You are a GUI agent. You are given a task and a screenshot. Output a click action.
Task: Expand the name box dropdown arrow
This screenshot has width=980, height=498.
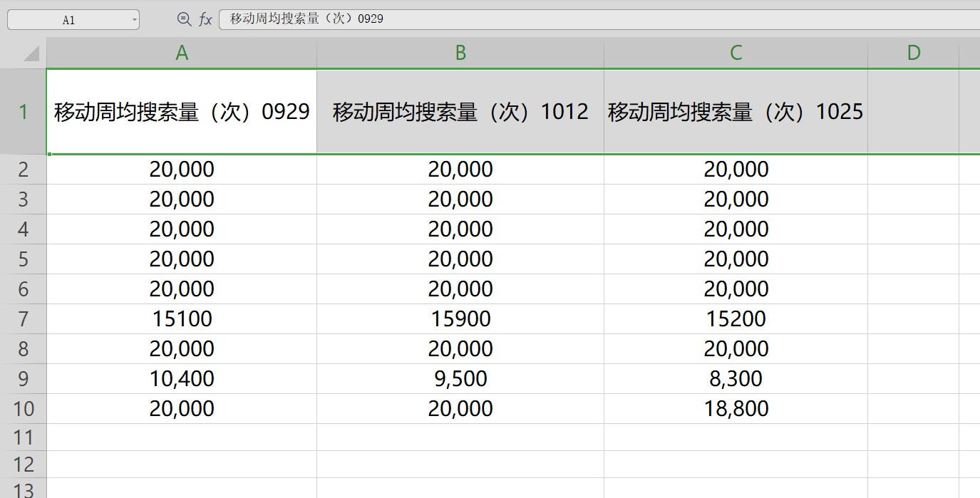coord(135,20)
